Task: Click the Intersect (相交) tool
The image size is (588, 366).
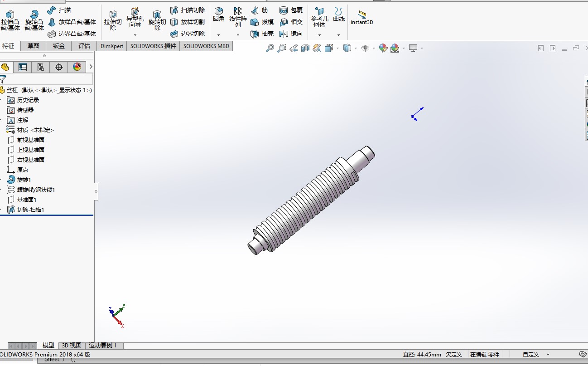Action: coord(291,22)
